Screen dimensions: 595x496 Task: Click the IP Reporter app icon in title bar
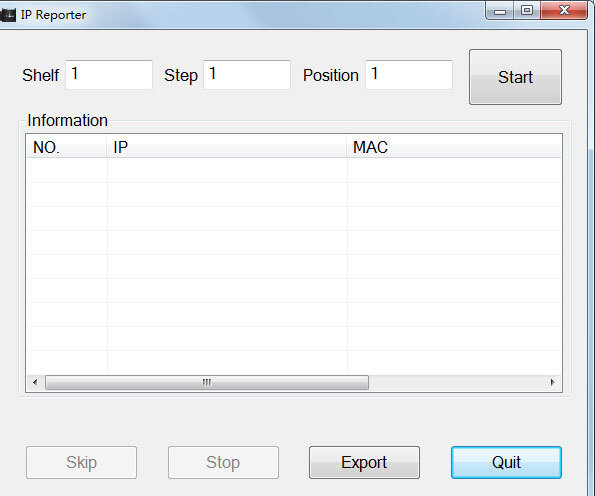tap(8, 15)
